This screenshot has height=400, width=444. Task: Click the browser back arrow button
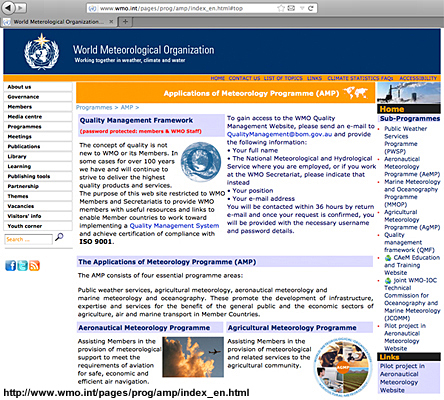point(9,7)
